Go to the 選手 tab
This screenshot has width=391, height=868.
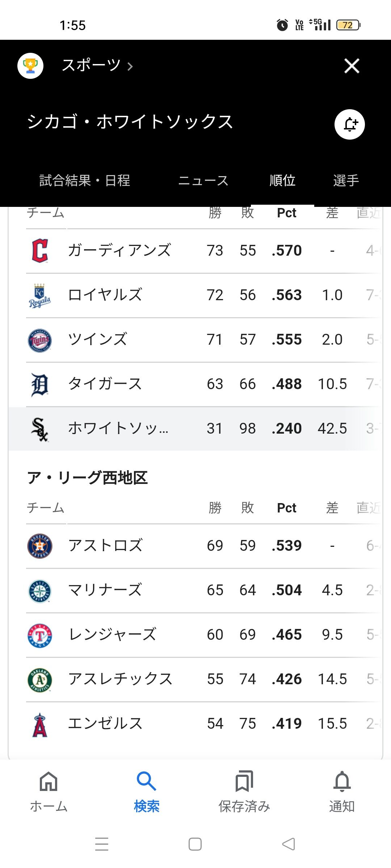click(346, 180)
